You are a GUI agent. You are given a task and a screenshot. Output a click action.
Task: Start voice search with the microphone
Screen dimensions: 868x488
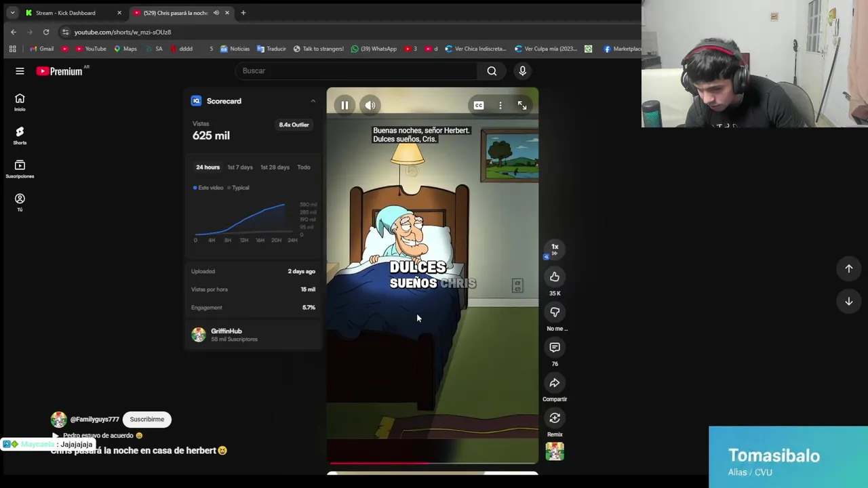522,70
